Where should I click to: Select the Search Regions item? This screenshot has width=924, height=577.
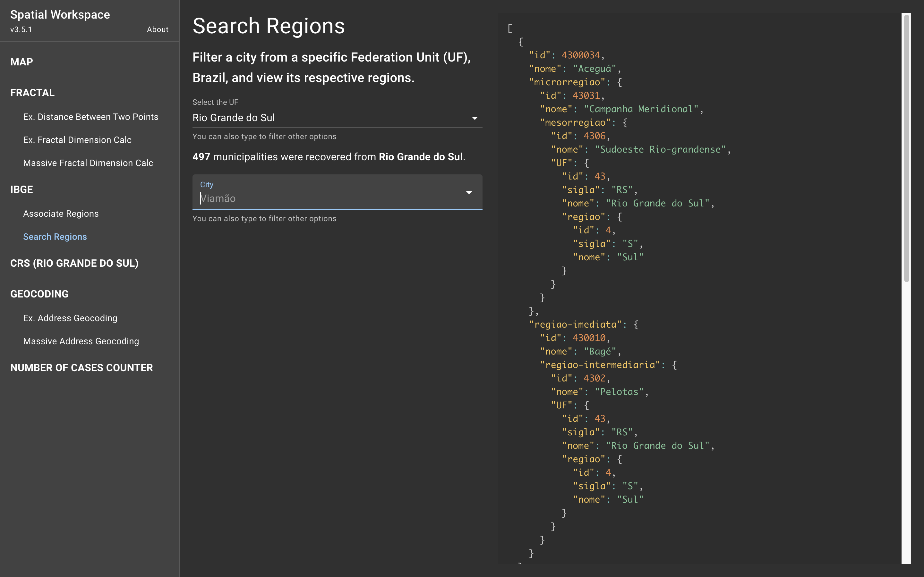pyautogui.click(x=55, y=237)
